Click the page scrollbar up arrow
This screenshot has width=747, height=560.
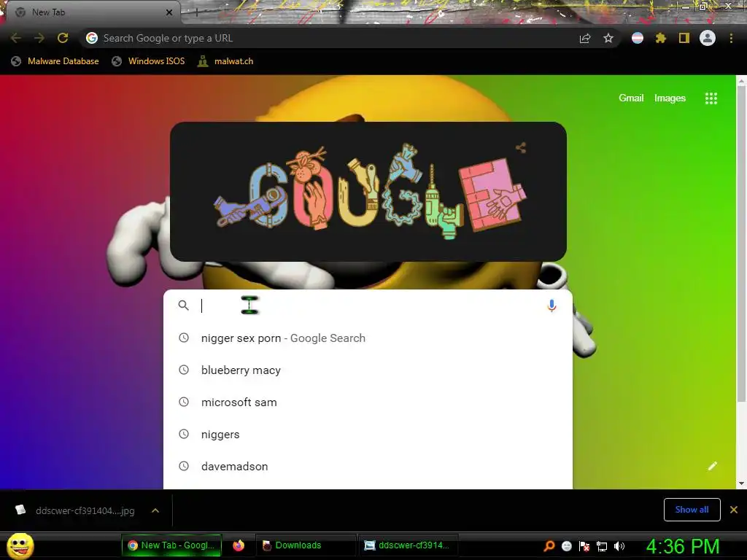(741, 81)
